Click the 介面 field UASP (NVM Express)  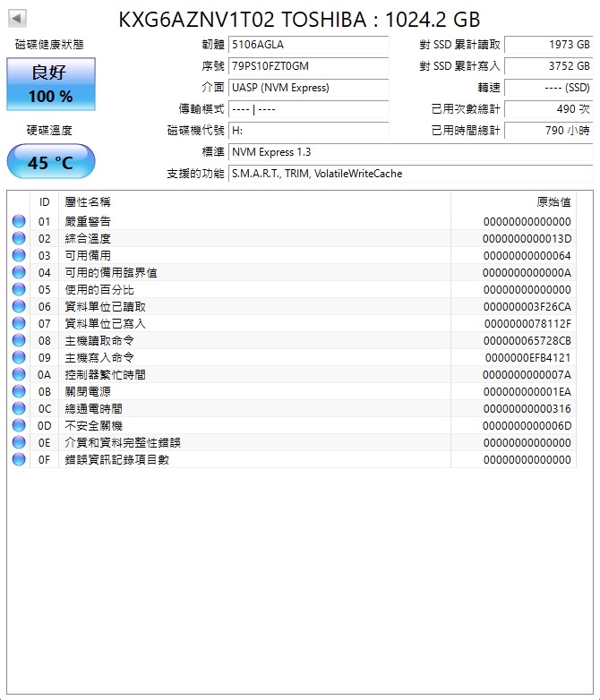point(308,88)
